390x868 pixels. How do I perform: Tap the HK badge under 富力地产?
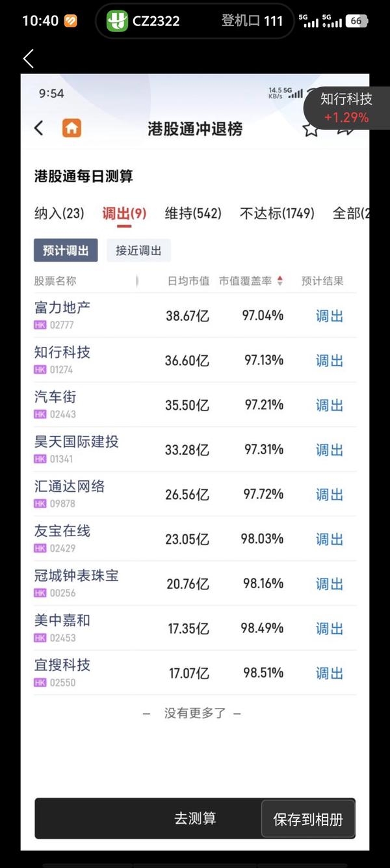[x=40, y=325]
